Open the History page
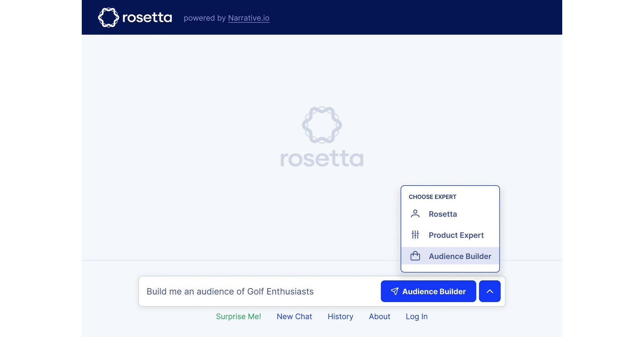Screen dimensions: 644x337 [340, 316]
